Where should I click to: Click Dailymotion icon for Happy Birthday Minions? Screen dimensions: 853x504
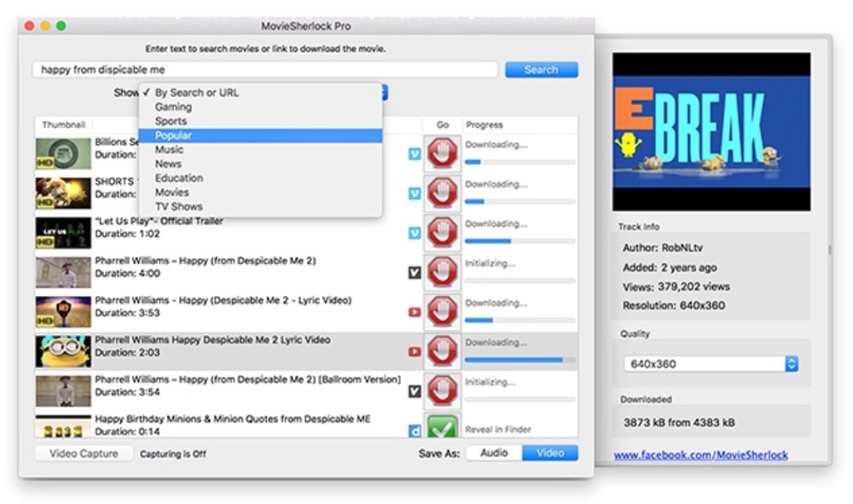(x=415, y=432)
